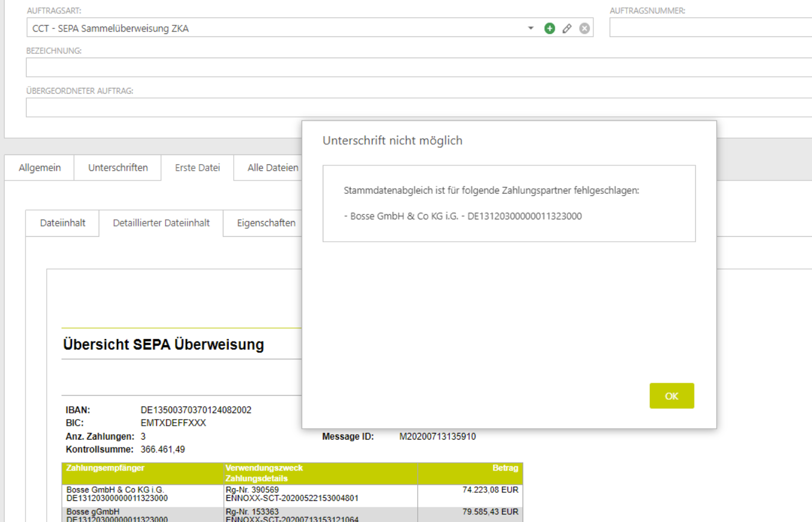Open the Auftragsart dropdown arrow
Screen dimensions: 812x522
click(530, 28)
